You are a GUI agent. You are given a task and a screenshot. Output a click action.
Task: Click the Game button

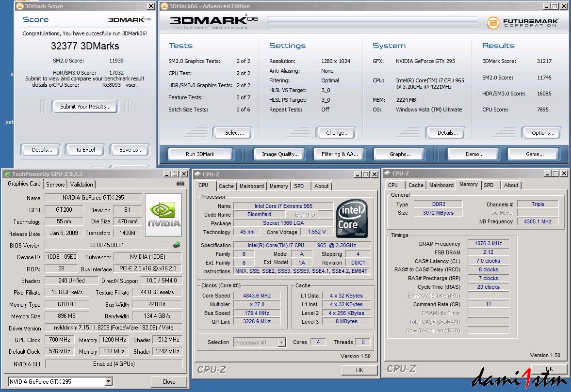click(x=535, y=154)
